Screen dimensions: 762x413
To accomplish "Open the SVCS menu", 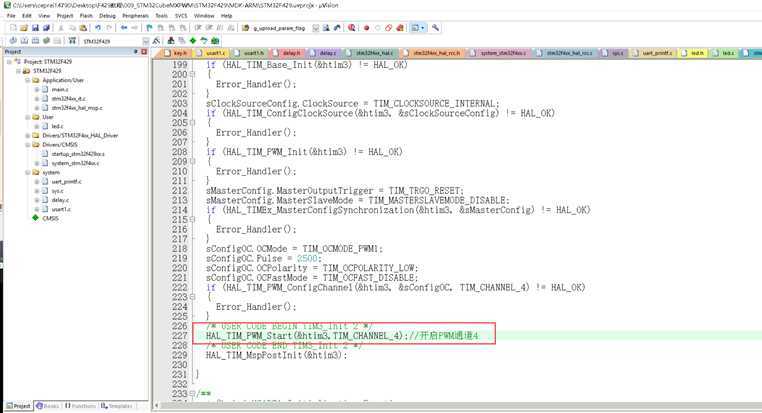I will 181,16.
